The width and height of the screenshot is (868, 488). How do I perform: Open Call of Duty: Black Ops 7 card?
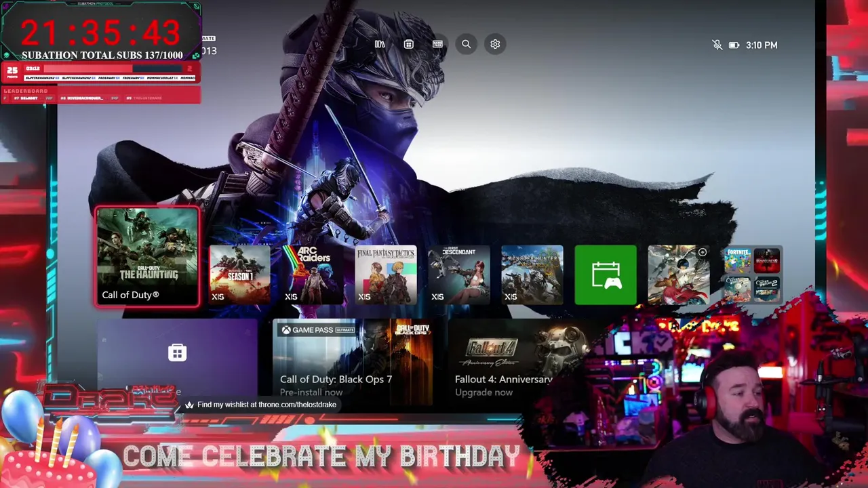click(x=353, y=361)
